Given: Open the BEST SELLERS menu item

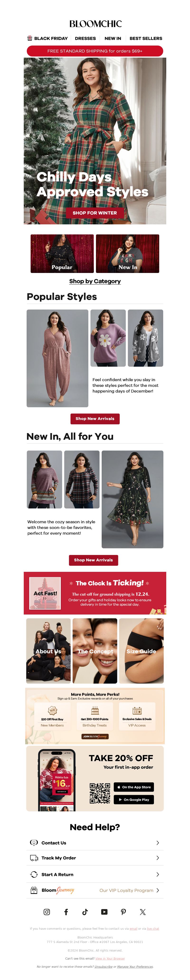Looking at the screenshot, I should click(146, 38).
